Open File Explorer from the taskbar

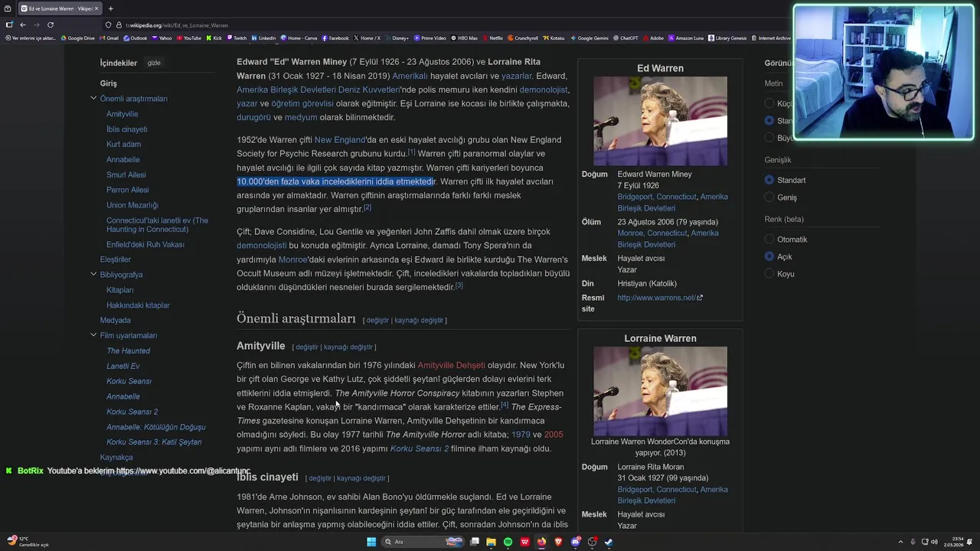pos(491,542)
